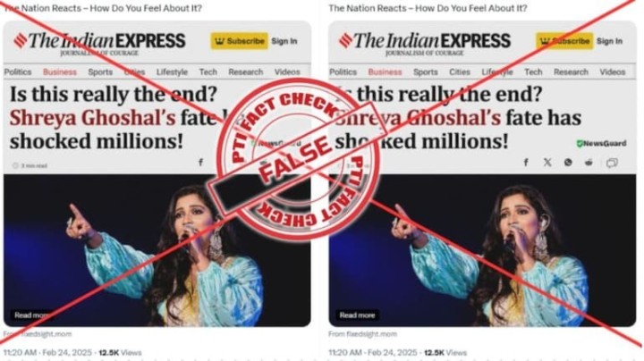Click the Reddit share icon
The height and width of the screenshot is (361, 644).
click(589, 163)
